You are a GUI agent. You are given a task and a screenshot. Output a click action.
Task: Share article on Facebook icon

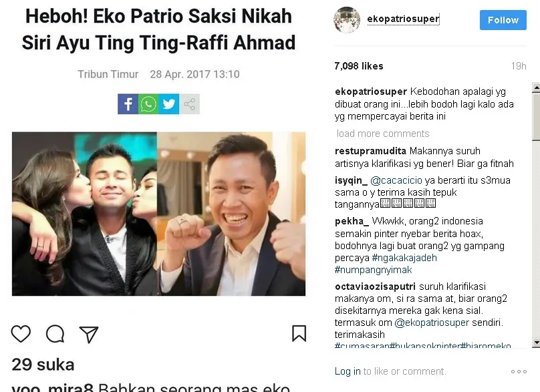point(128,104)
